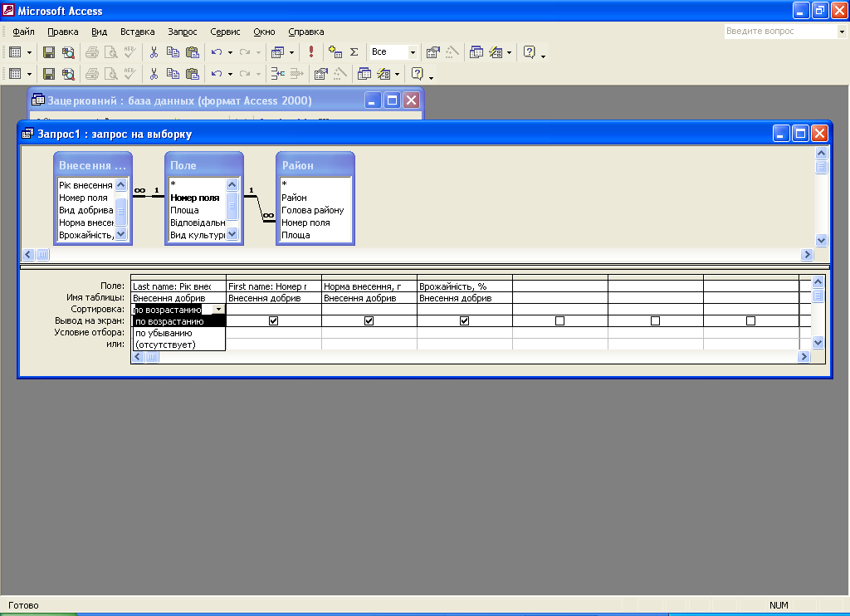Viewport: 850px width, 616px height.
Task: Open the Вид menu
Action: pyautogui.click(x=100, y=32)
